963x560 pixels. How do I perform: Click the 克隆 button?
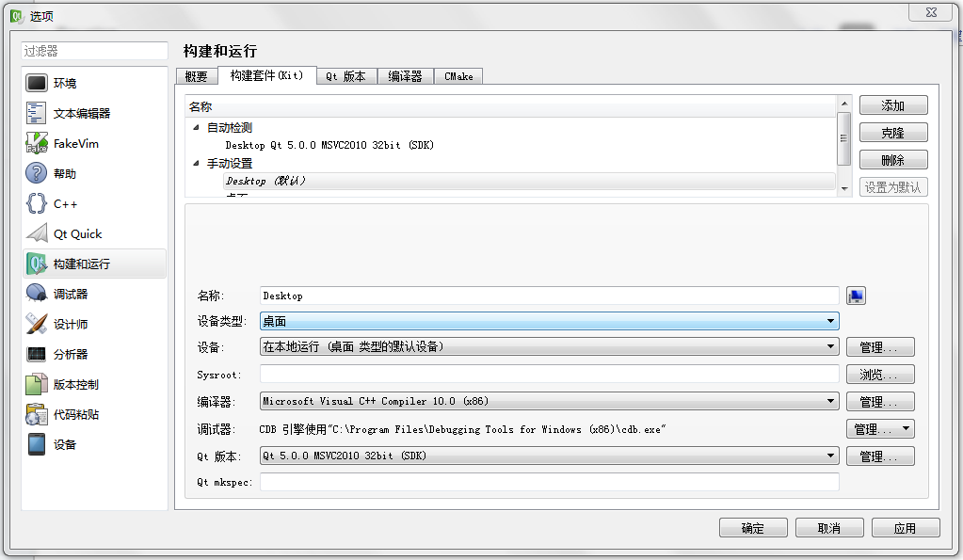(892, 133)
